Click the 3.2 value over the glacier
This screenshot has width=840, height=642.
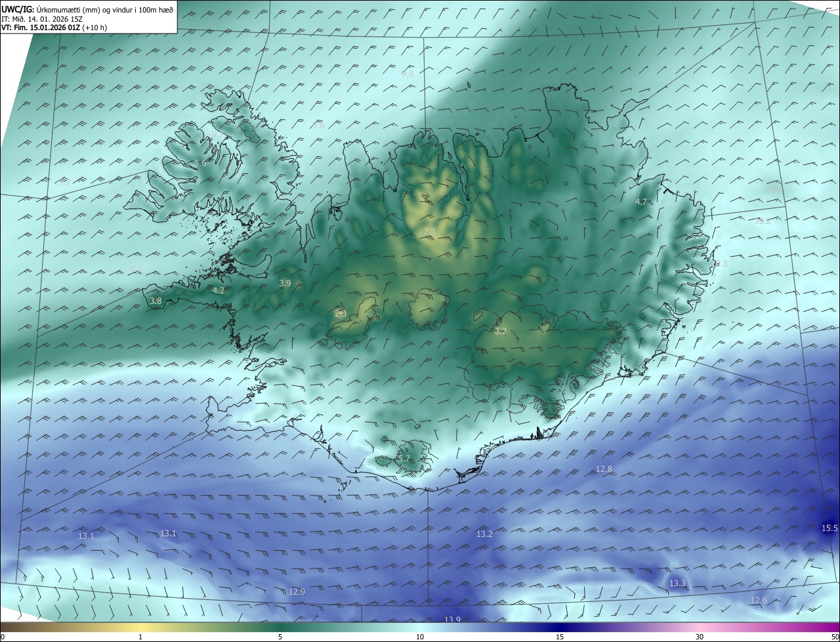[x=501, y=332]
